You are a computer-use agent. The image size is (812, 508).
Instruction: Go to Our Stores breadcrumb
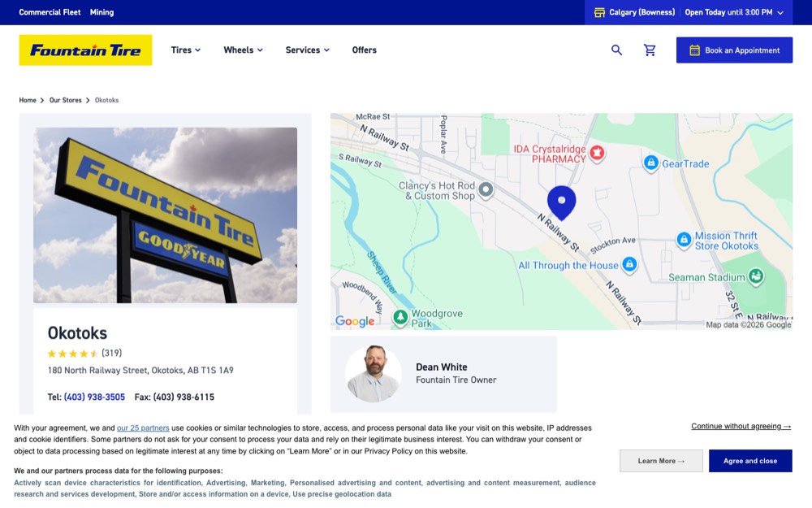tap(65, 100)
